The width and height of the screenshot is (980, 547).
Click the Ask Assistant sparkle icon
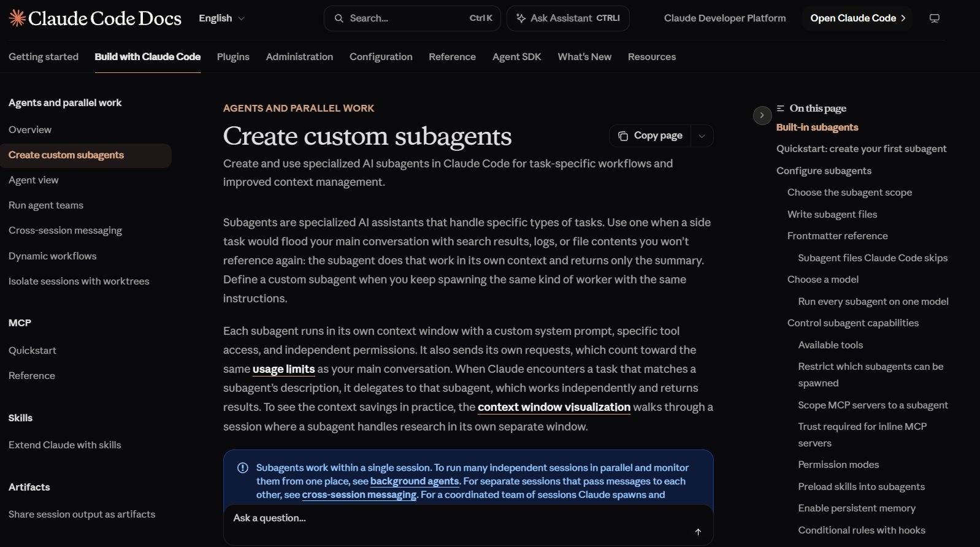521,18
